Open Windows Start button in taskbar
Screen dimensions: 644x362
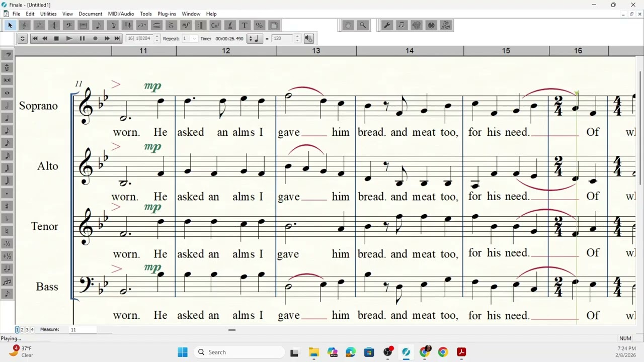pos(182,352)
